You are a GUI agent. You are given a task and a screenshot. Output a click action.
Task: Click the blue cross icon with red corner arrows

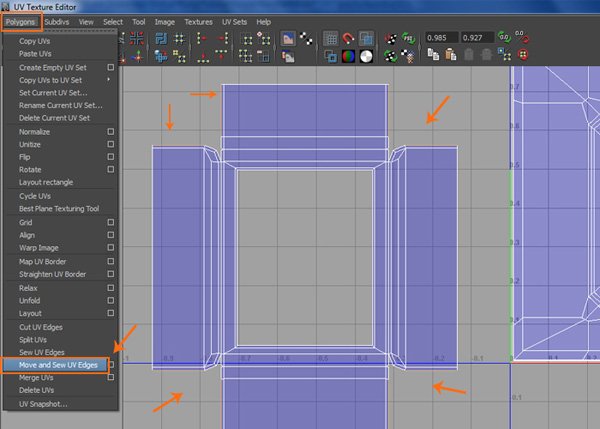pos(137,39)
